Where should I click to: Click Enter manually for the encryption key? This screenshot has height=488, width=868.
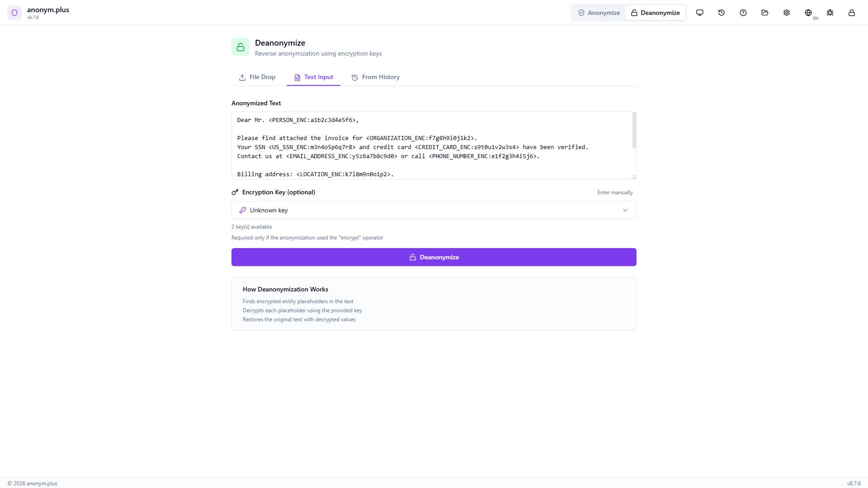pyautogui.click(x=615, y=192)
